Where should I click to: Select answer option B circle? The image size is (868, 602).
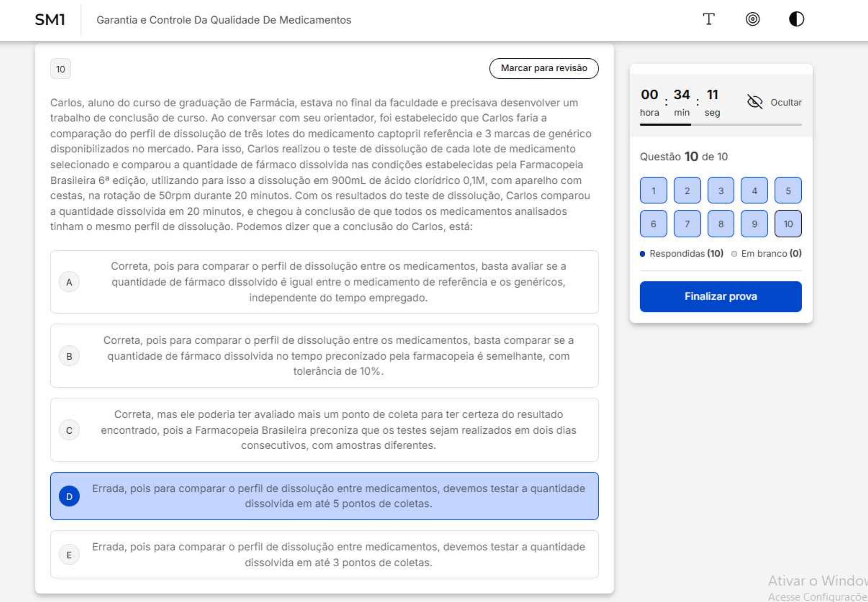(69, 356)
